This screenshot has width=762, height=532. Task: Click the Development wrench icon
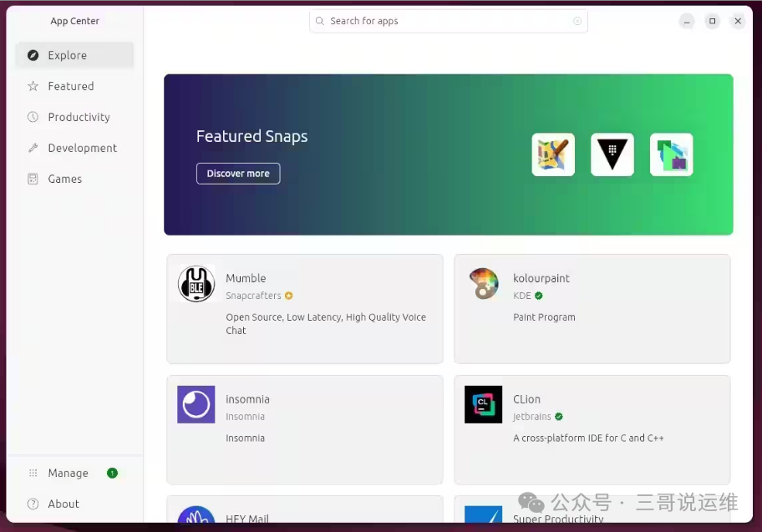click(x=33, y=148)
